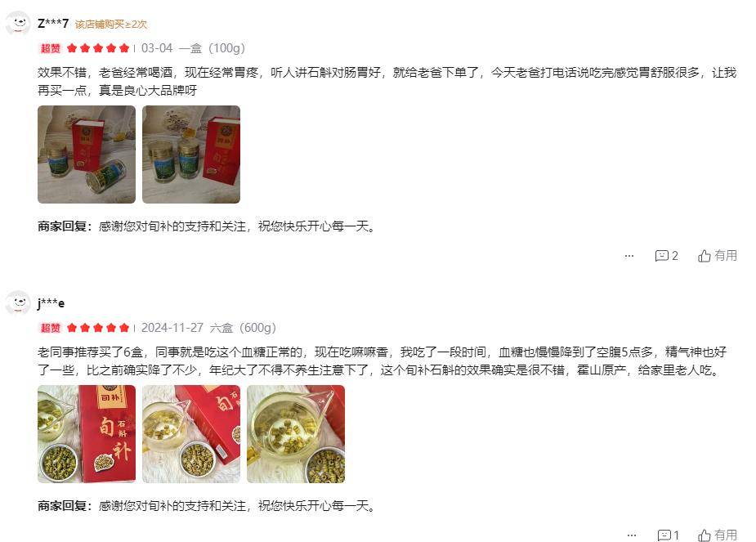Mark Z***7's review as 有用 with the thumbs-up
This screenshot has width=756, height=542.
(718, 256)
